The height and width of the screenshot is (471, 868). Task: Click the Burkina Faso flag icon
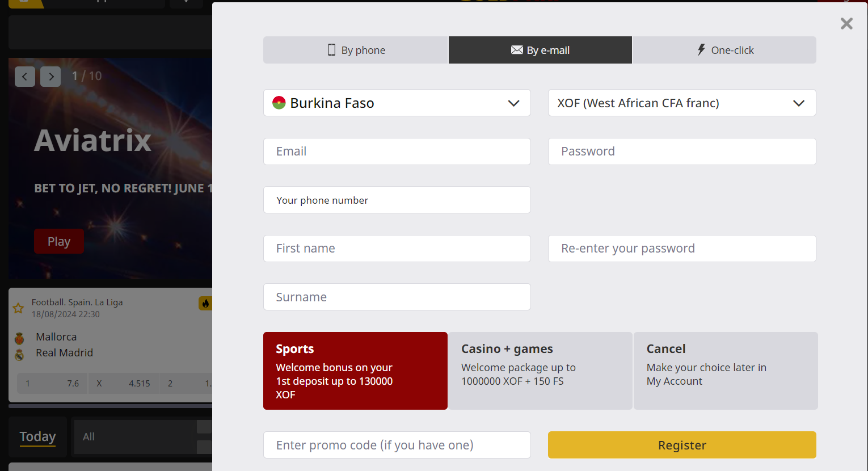point(279,103)
